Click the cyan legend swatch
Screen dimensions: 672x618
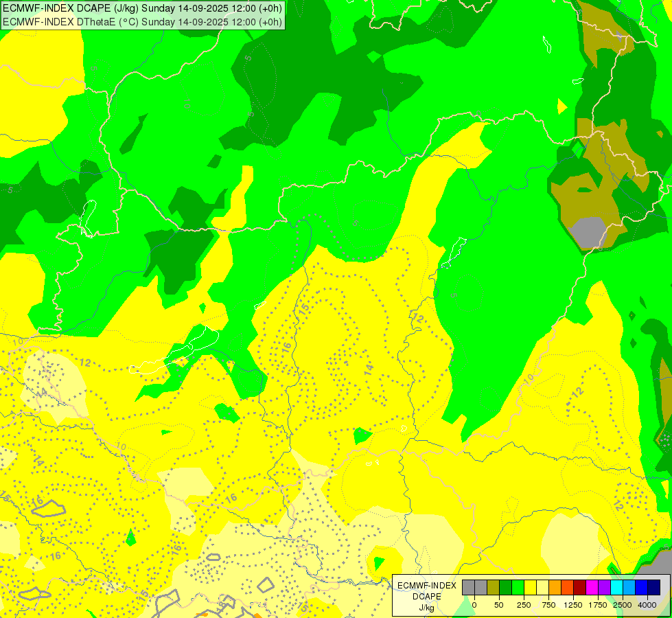[616, 587]
